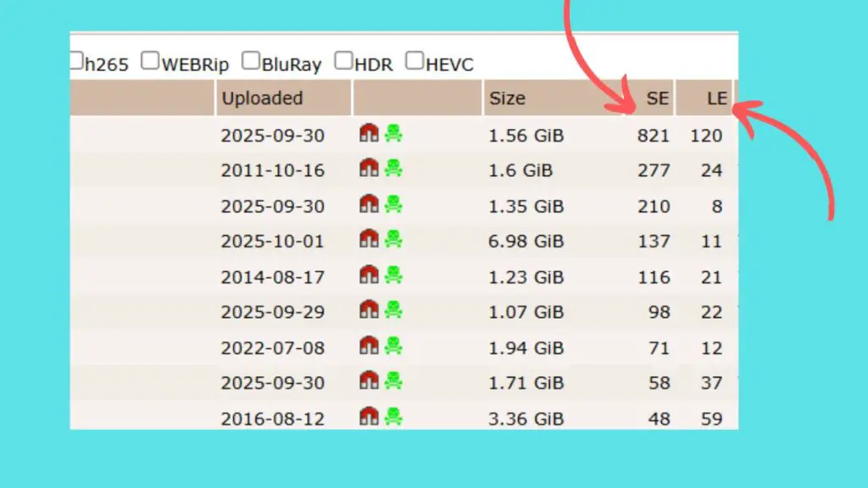Sort results by the SE column header
This screenshot has height=488, width=868.
tap(657, 98)
